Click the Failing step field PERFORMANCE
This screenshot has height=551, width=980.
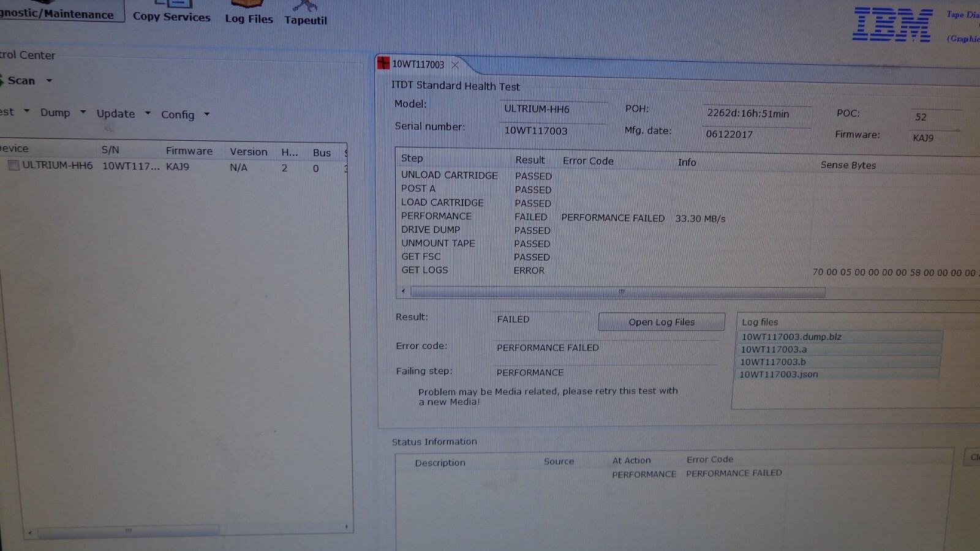(605, 372)
